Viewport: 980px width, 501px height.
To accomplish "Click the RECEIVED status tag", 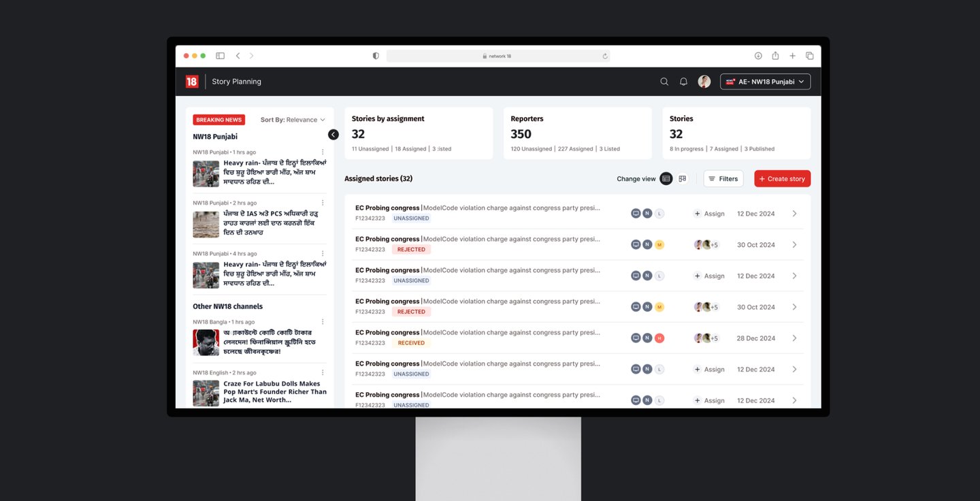I will click(x=411, y=343).
